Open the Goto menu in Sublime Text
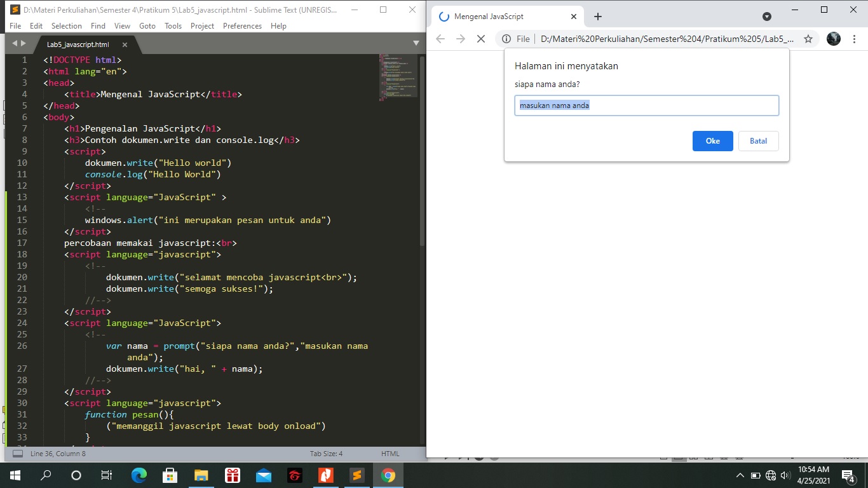The image size is (868, 488). pyautogui.click(x=147, y=26)
